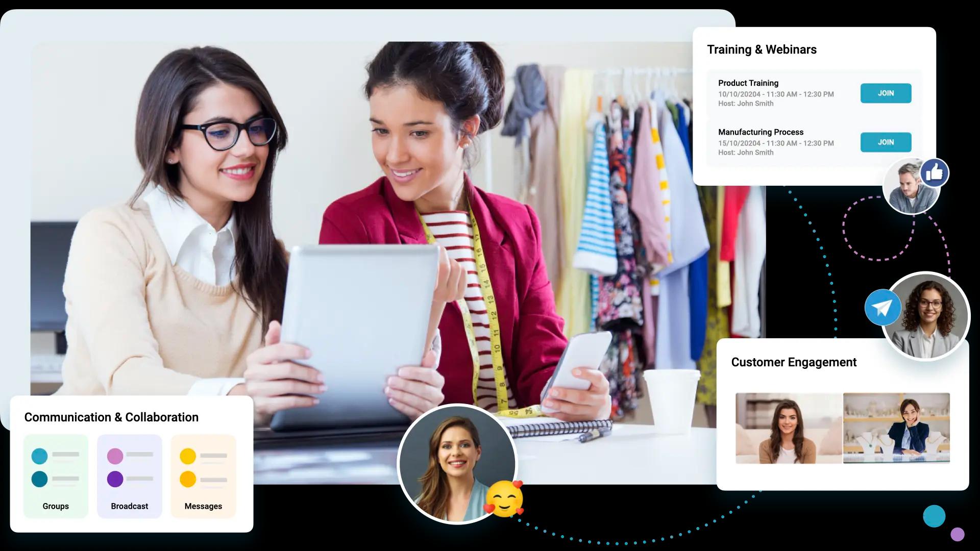This screenshot has height=551, width=980.
Task: Select the Manufacturing Process menu item
Action: coord(761,132)
